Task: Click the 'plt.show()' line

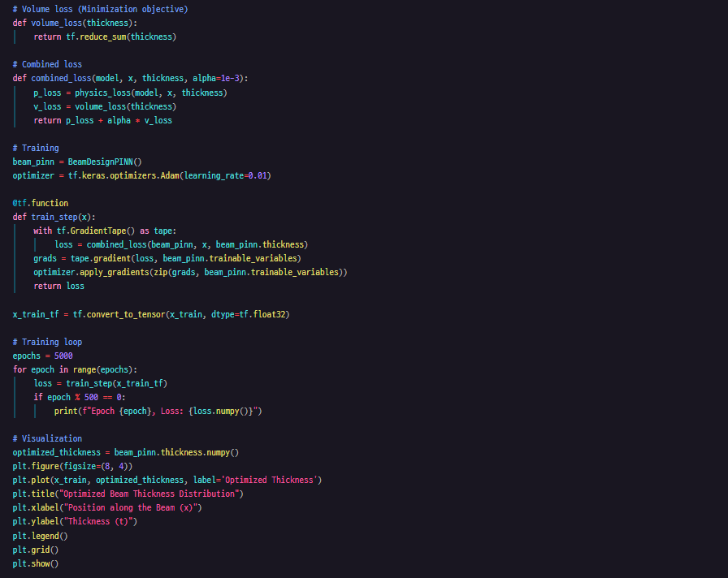Action: 36,564
